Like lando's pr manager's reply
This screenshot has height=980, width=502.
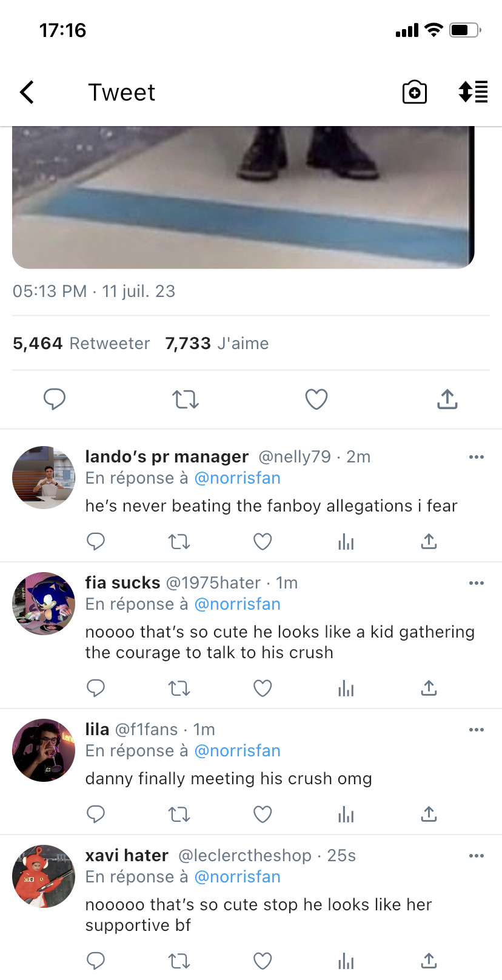262,541
